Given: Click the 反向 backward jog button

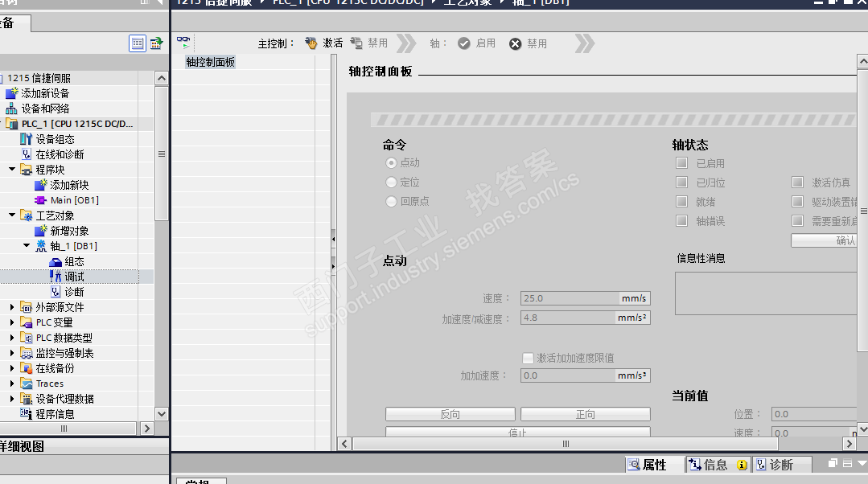Looking at the screenshot, I should [450, 414].
